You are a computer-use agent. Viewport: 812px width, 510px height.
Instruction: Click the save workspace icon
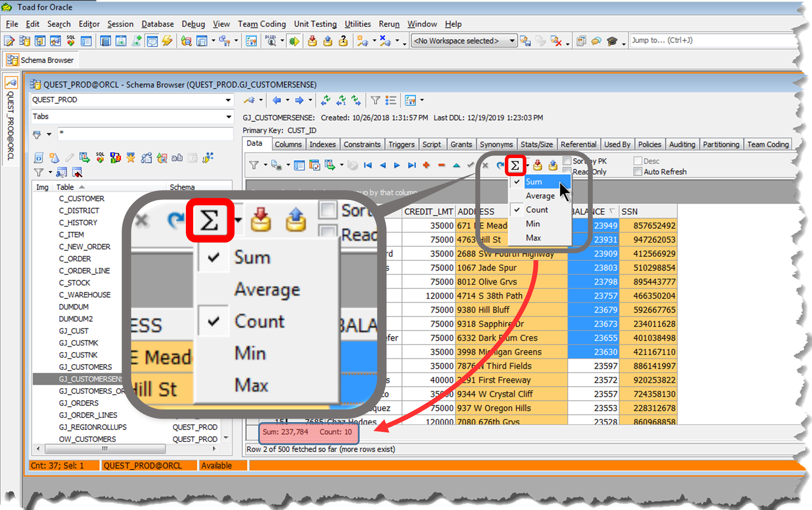tap(525, 41)
